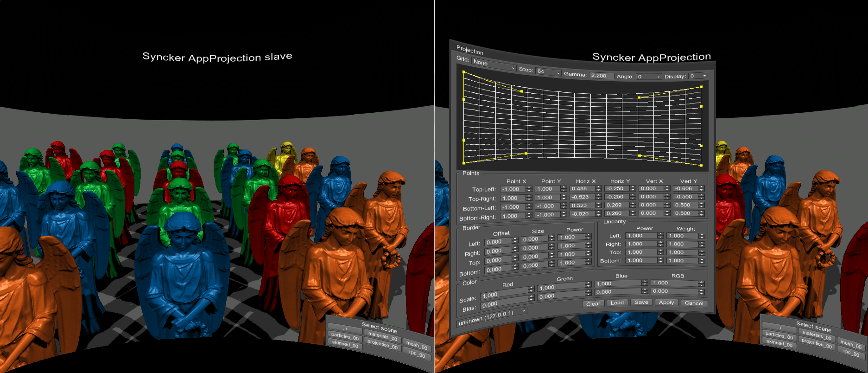
Task: Click the Top-Left Vert Y field showing -0.606
Action: click(x=685, y=188)
